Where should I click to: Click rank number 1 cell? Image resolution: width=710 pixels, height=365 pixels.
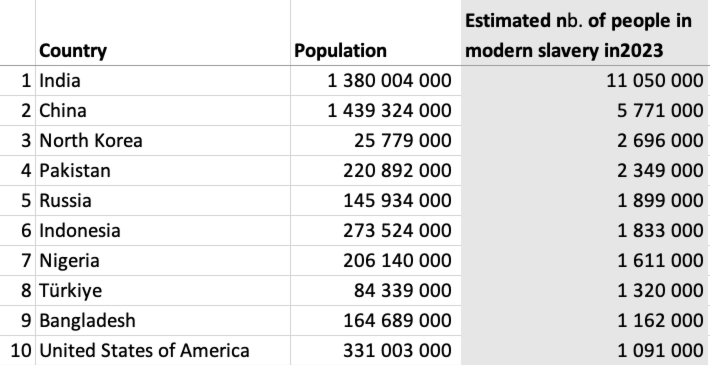tap(18, 81)
